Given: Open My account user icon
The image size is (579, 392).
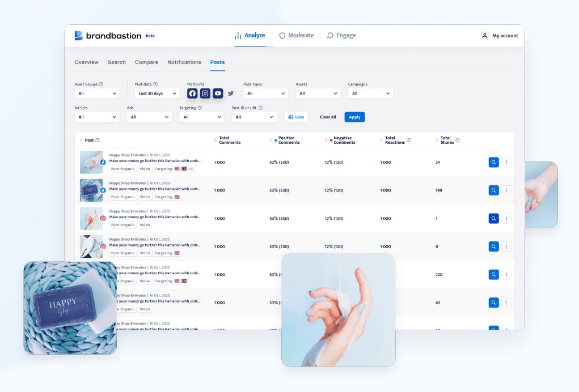Looking at the screenshot, I should pyautogui.click(x=485, y=35).
